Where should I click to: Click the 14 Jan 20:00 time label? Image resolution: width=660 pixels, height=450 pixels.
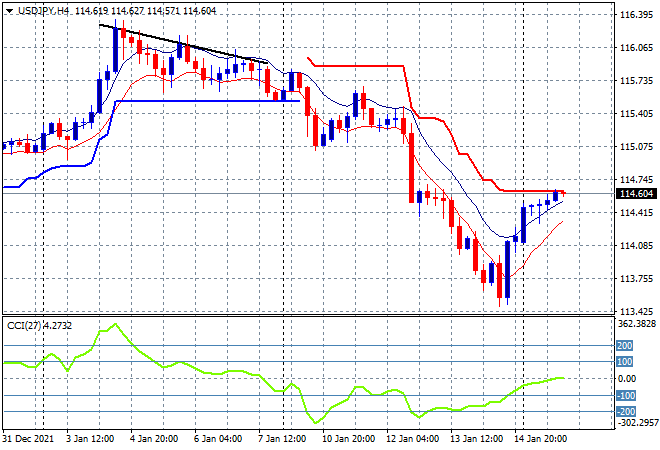542,439
